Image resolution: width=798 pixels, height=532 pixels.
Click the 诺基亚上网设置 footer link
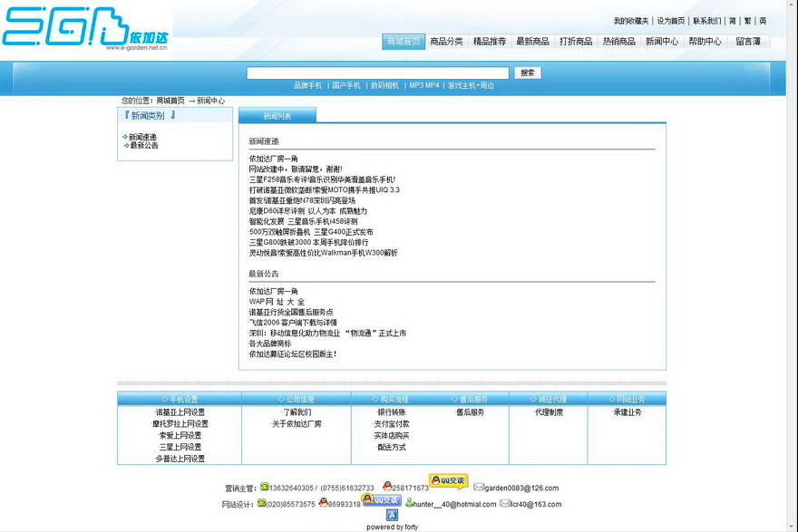tap(180, 412)
